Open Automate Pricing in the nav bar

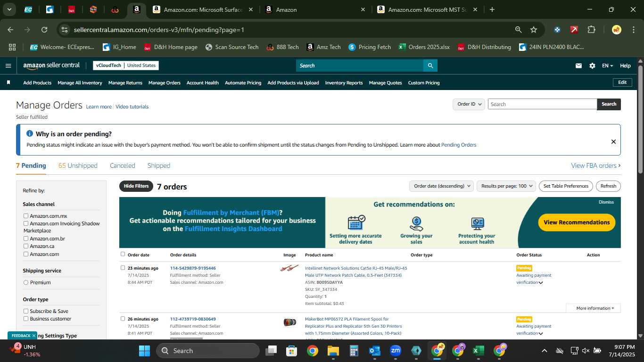pos(243,82)
